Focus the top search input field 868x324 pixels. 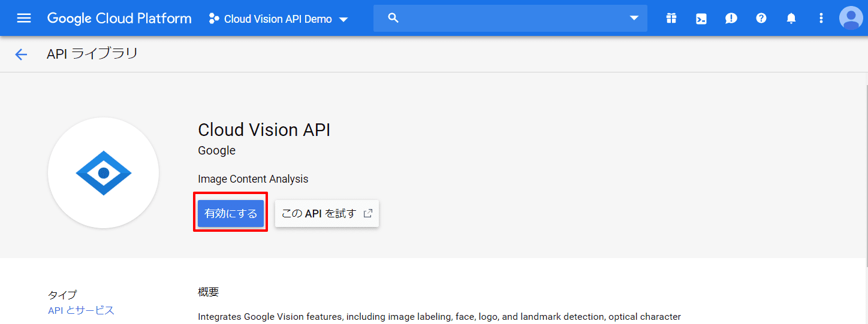point(510,18)
